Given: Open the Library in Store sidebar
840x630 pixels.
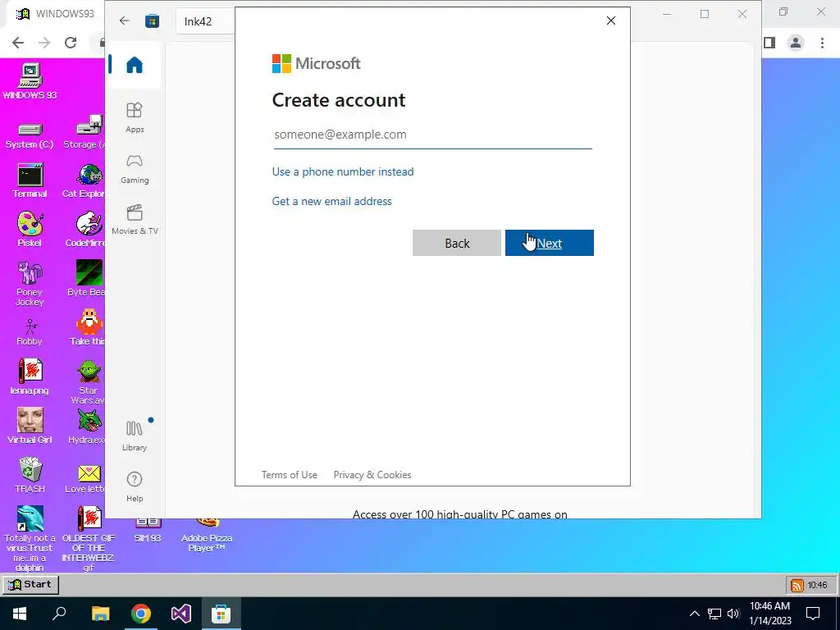Looking at the screenshot, I should coord(135,435).
